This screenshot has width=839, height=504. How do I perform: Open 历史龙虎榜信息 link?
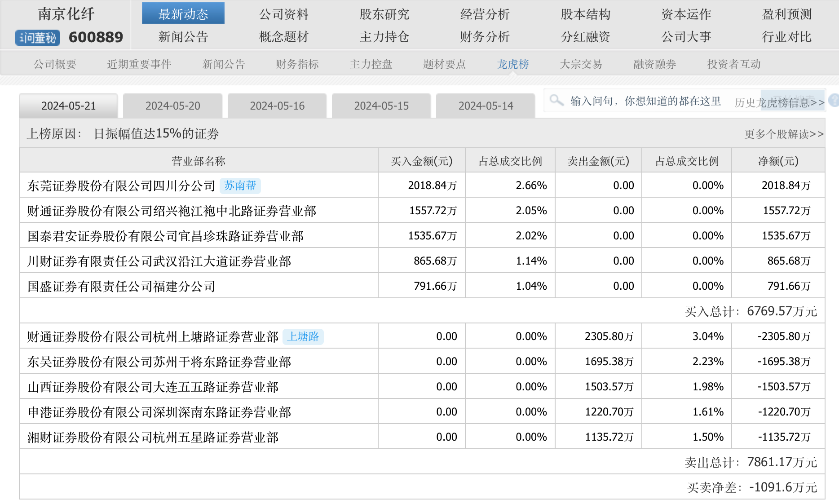(779, 103)
